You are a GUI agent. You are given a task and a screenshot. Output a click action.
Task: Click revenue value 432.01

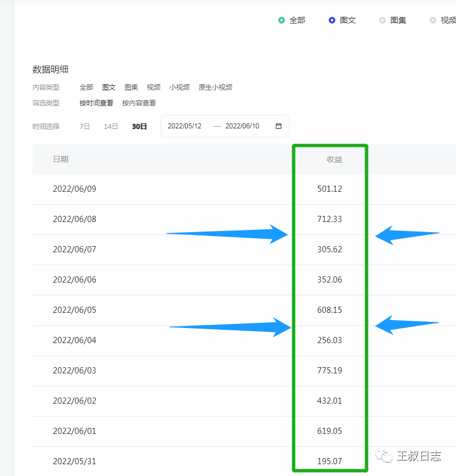tap(329, 401)
